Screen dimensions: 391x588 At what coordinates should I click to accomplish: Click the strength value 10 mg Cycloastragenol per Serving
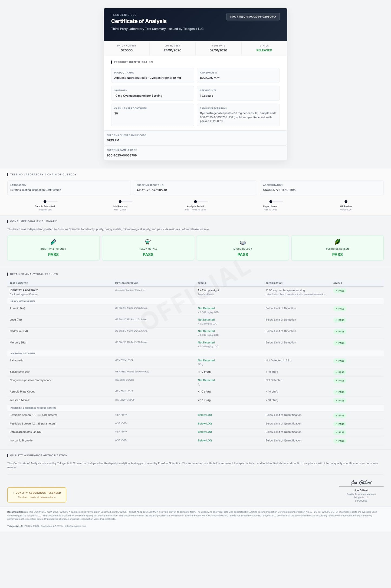click(x=138, y=96)
